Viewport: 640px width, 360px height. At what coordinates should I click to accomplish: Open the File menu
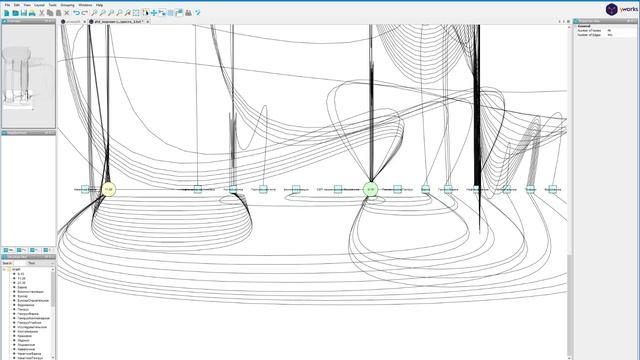click(x=7, y=5)
